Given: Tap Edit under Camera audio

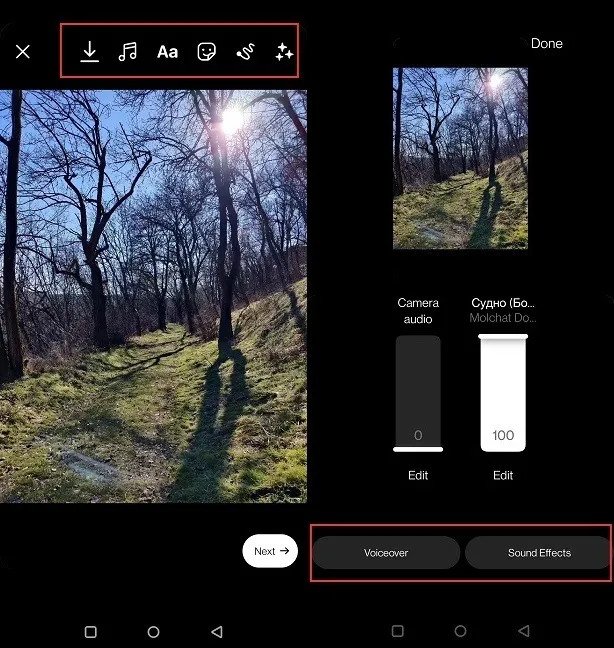Looking at the screenshot, I should [418, 475].
